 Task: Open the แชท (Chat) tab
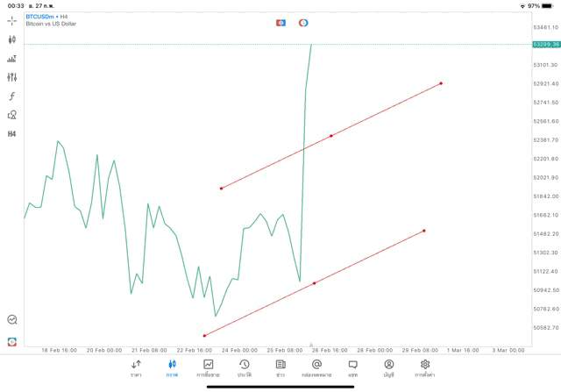tap(352, 367)
